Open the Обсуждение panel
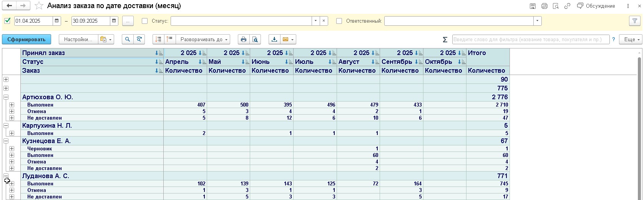This screenshot has height=200, width=644. (596, 6)
